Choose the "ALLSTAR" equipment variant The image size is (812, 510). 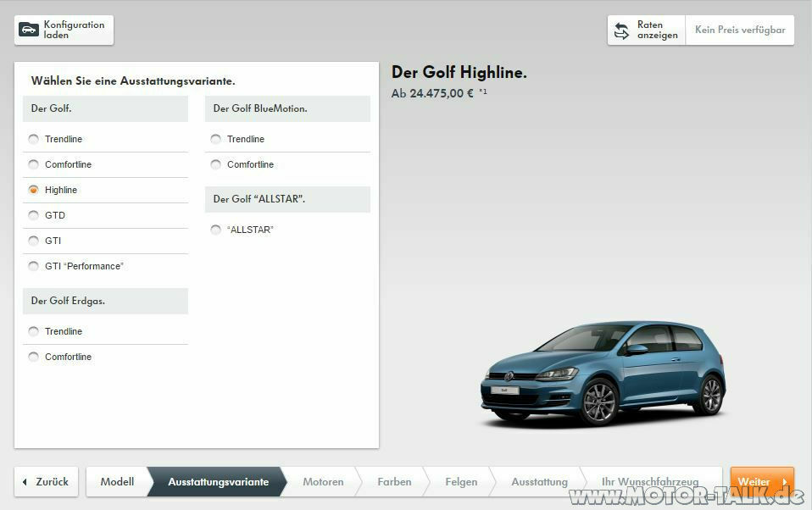point(216,229)
